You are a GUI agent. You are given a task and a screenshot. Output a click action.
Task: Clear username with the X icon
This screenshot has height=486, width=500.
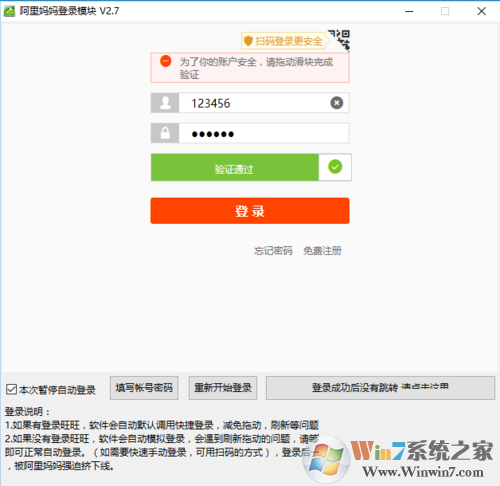337,103
